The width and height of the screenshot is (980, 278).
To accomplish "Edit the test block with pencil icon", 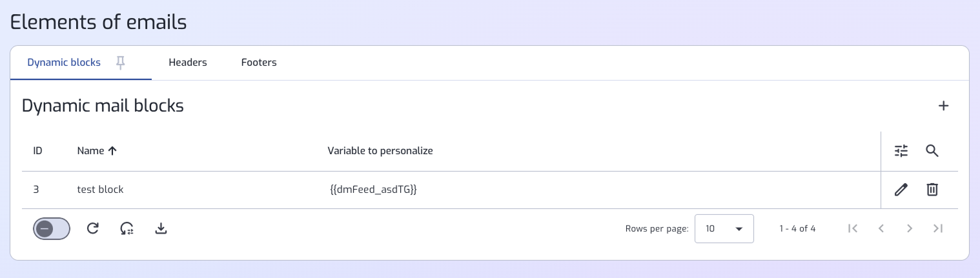I will coord(901,190).
